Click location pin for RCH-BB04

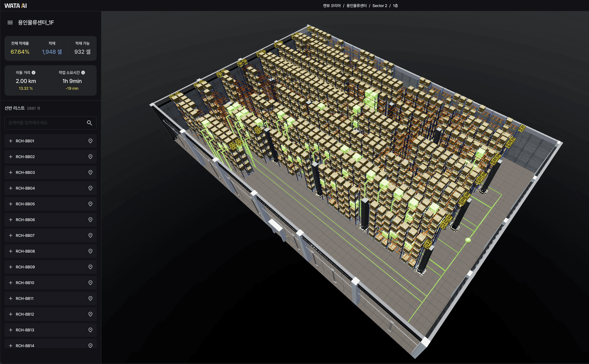pos(90,188)
